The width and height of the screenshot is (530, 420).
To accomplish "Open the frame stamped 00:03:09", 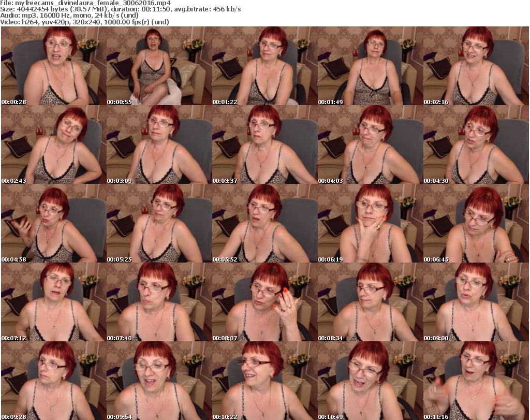I will (159, 144).
